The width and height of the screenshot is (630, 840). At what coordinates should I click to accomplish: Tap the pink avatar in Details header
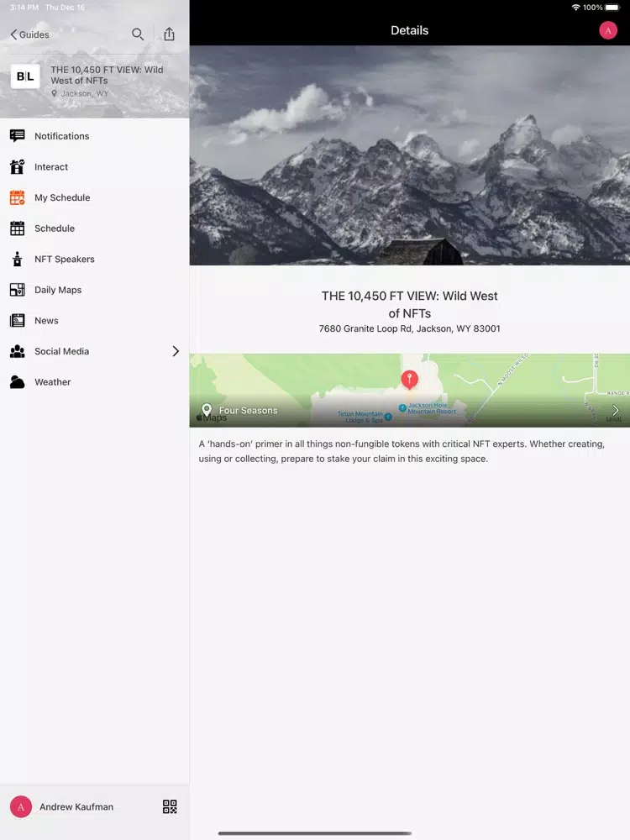click(x=608, y=30)
